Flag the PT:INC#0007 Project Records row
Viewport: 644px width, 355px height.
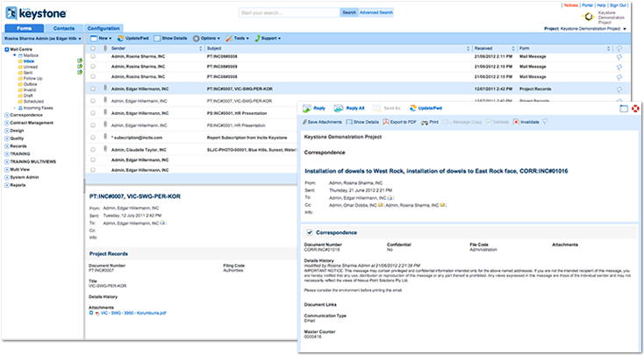[619, 89]
